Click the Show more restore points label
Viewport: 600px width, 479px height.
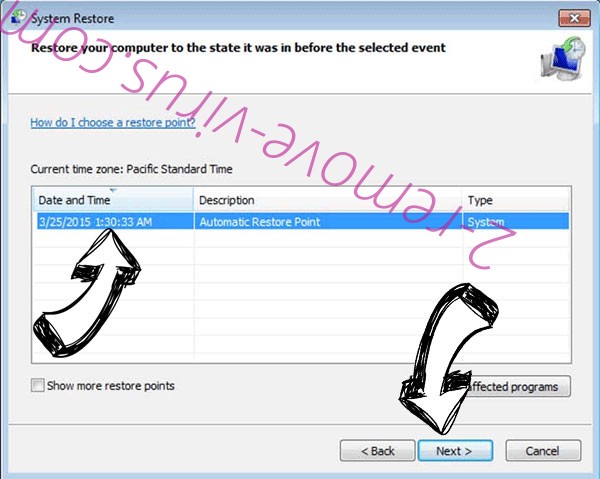point(111,386)
